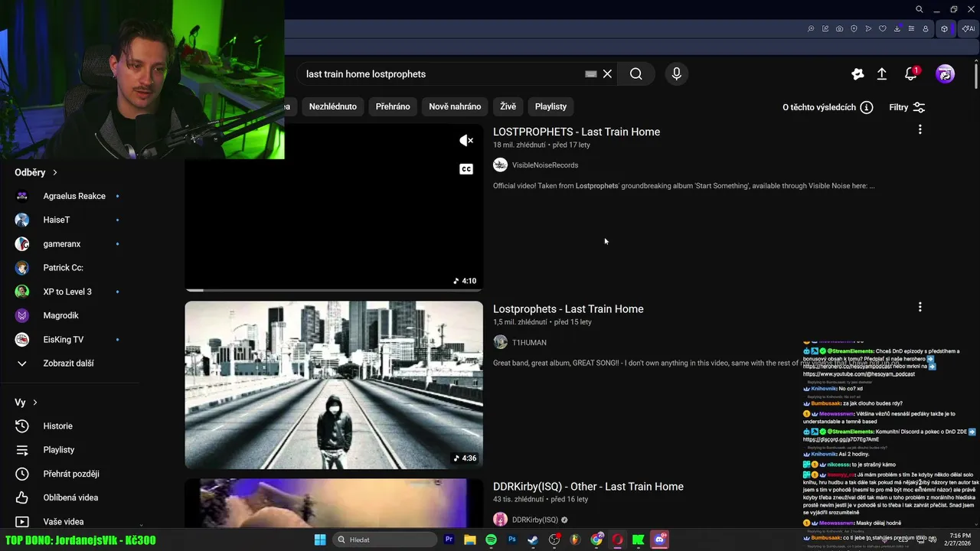
Task: Unmute the inline video preview
Action: 466,140
